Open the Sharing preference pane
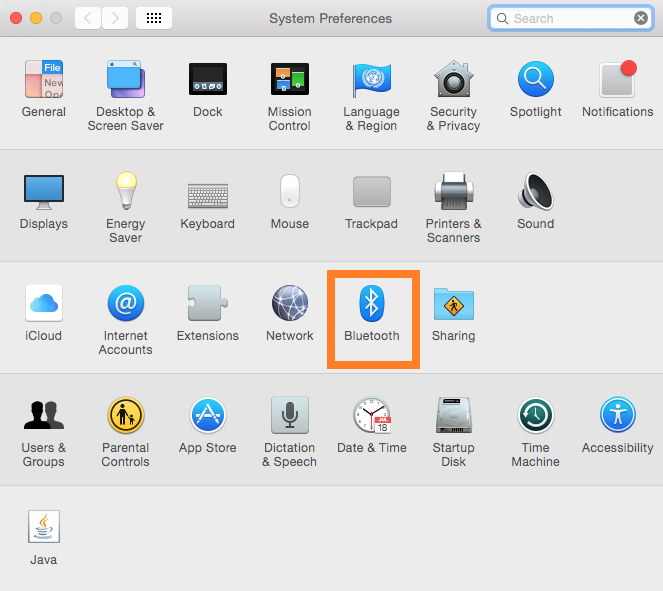Viewport: 663px width, 591px height. (454, 304)
